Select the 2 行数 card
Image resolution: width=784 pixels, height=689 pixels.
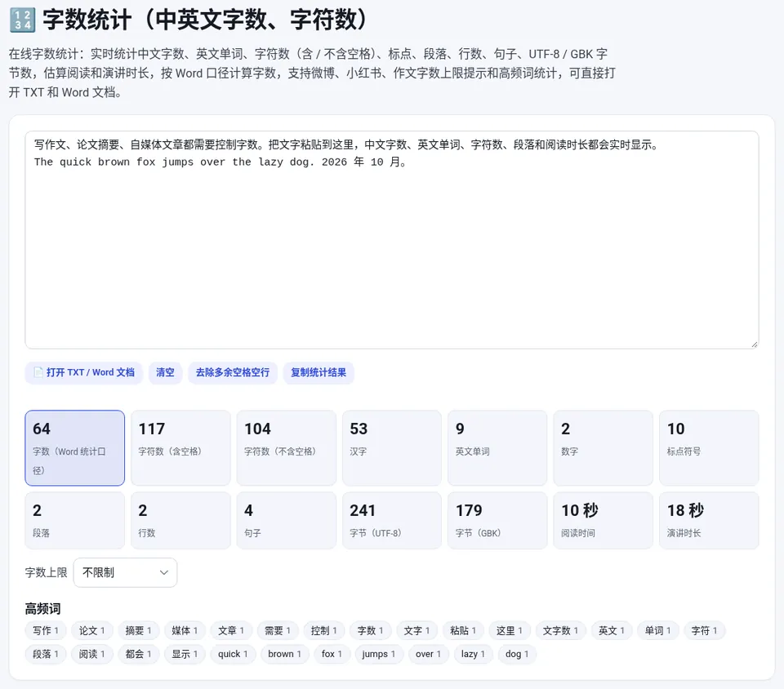click(180, 521)
